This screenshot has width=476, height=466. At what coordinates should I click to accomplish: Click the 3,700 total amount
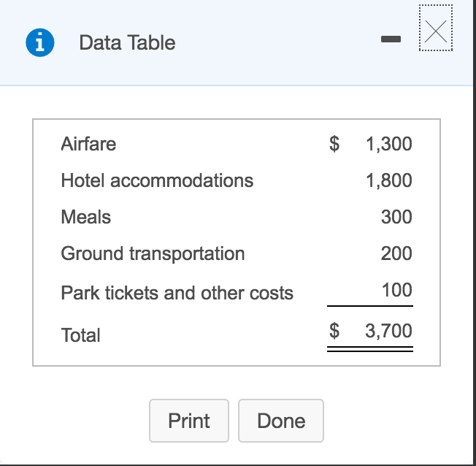point(388,331)
